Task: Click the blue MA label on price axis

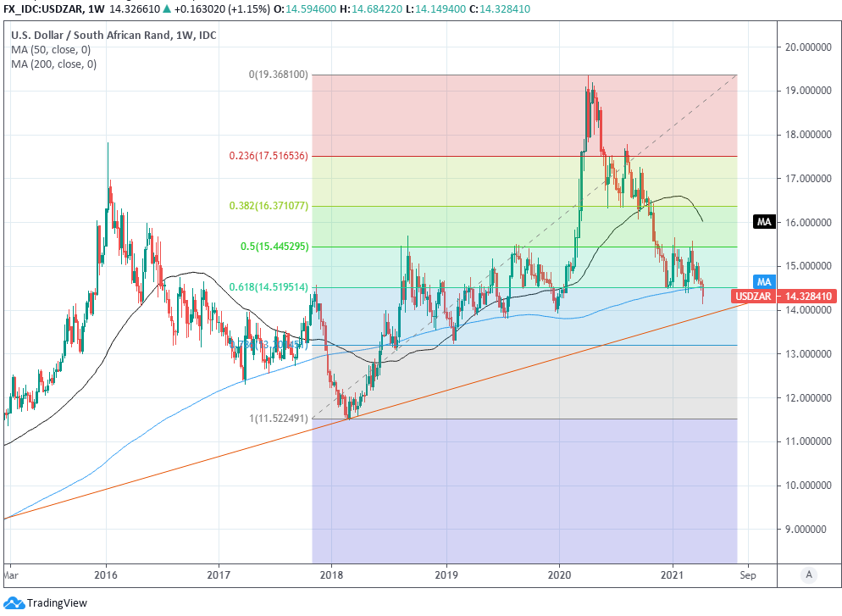Action: tap(764, 280)
